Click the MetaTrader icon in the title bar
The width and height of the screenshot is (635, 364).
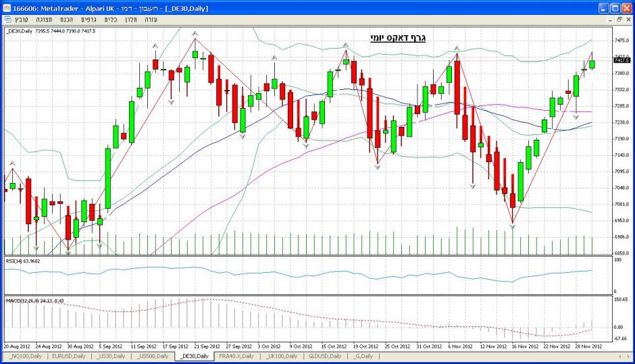(x=7, y=8)
